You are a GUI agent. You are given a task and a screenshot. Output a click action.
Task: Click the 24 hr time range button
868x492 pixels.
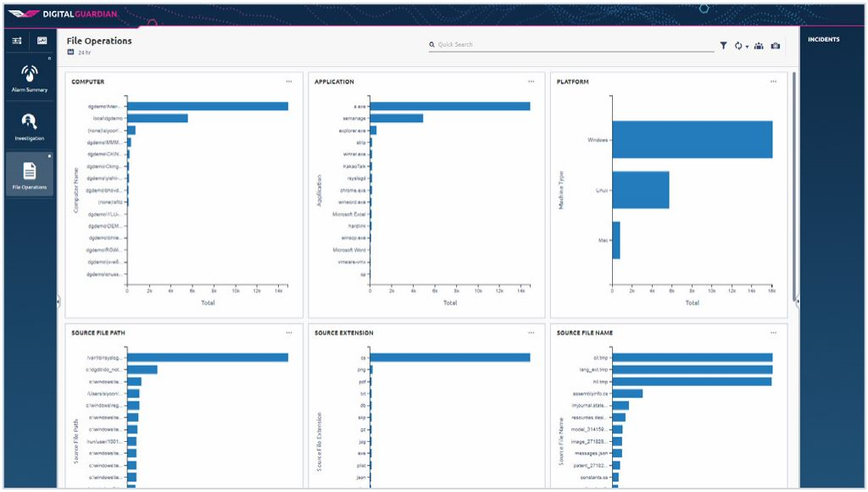point(84,52)
